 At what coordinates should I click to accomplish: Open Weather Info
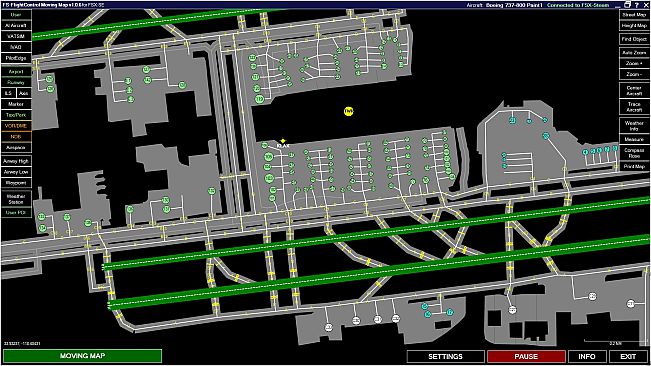pyautogui.click(x=634, y=126)
